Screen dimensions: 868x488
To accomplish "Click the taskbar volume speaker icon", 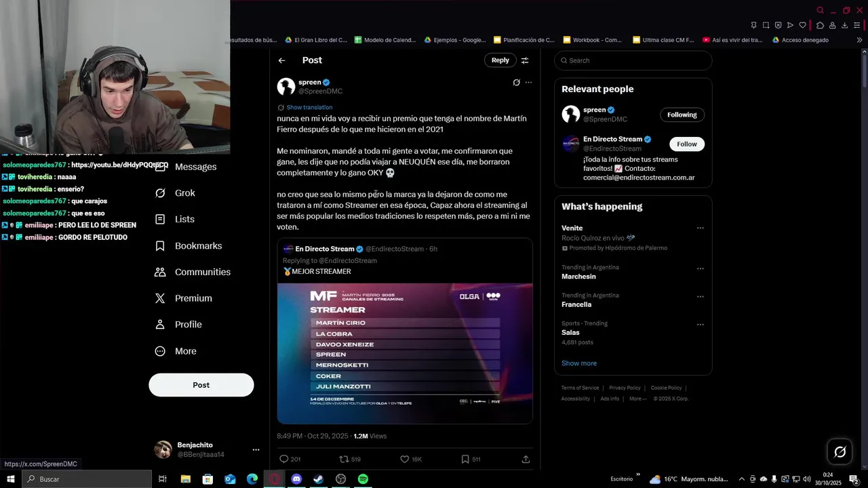I will (x=807, y=479).
